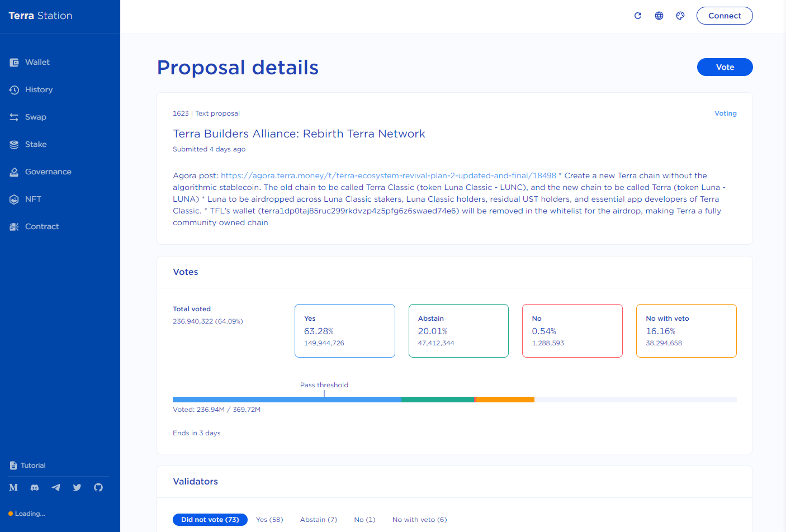Click the Stake coins icon

coord(15,145)
